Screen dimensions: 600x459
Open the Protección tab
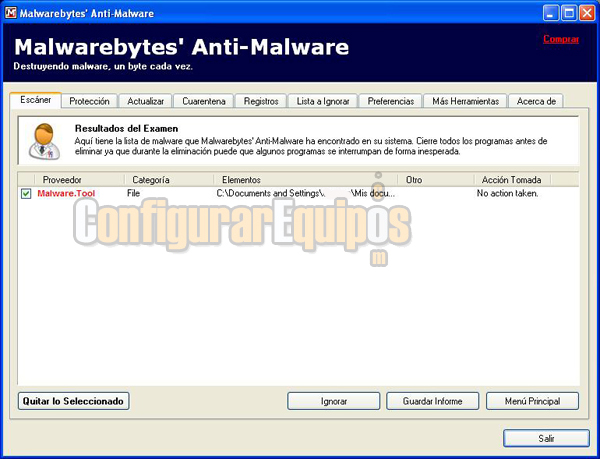click(x=90, y=101)
